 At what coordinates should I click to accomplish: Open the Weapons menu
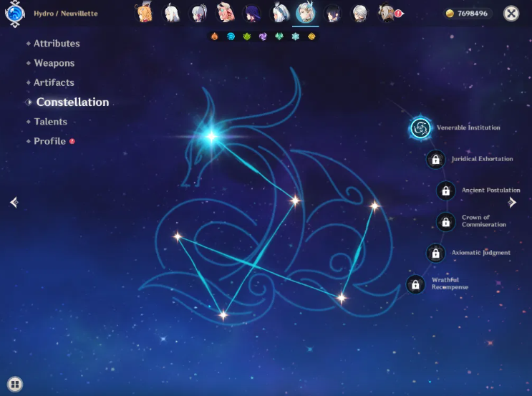[x=54, y=63]
